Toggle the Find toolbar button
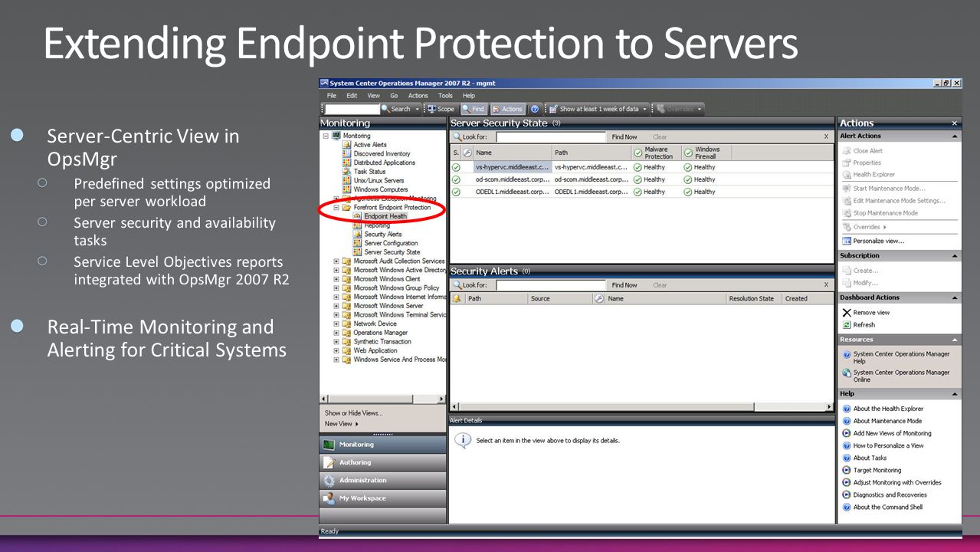Viewport: 980px width, 552px height. coord(474,109)
